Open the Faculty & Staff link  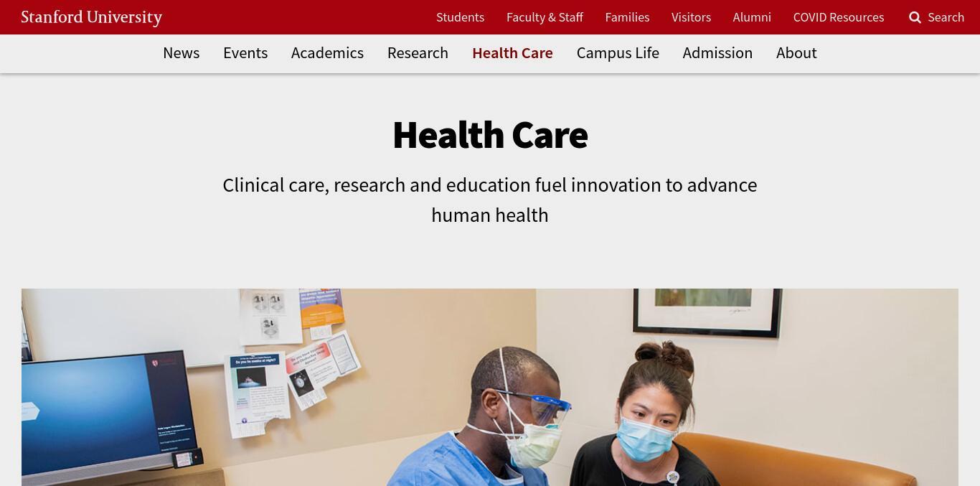coord(545,17)
